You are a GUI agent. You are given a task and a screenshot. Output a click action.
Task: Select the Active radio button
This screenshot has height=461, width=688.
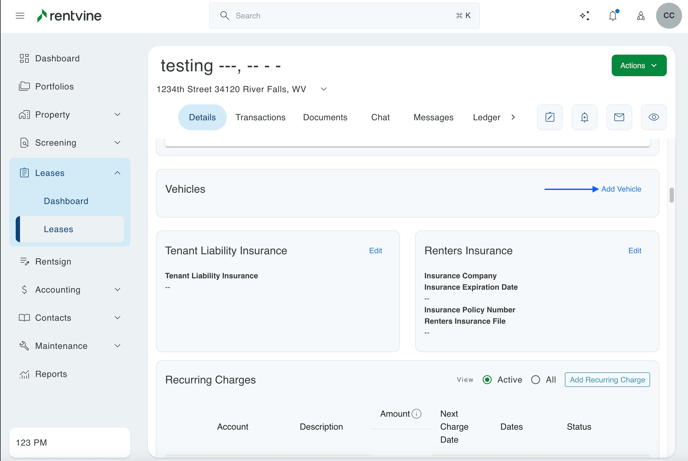[487, 380]
